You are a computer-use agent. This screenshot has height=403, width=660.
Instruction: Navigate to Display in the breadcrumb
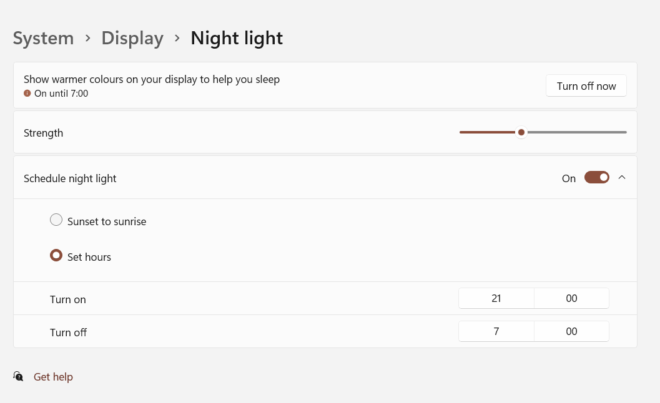point(132,38)
